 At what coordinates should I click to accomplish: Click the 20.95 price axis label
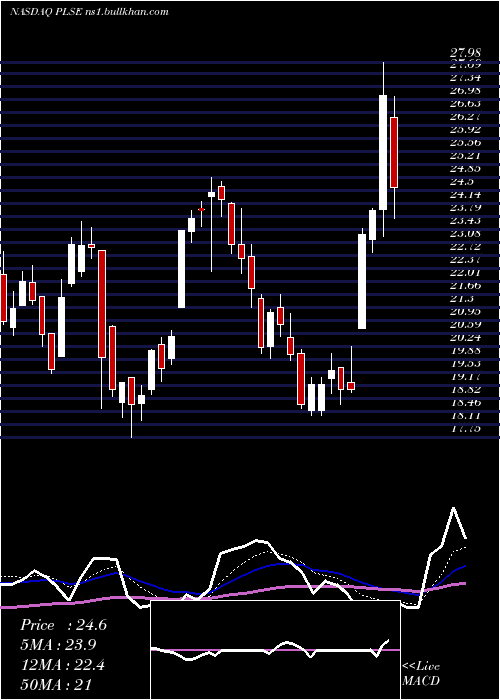465,312
